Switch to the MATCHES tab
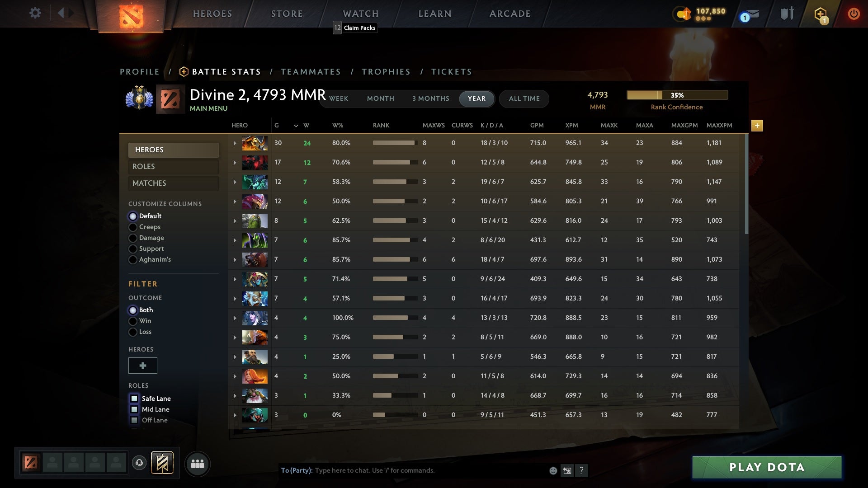 tap(173, 183)
